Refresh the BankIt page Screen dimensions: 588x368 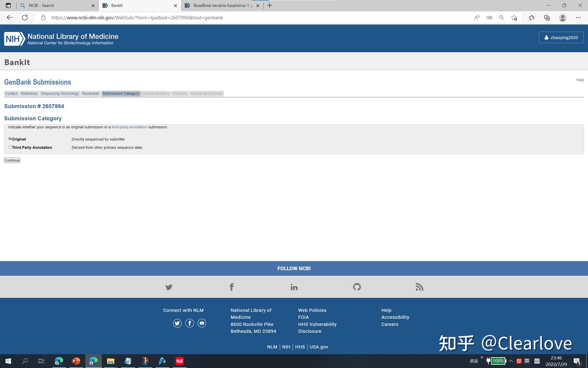pos(25,17)
